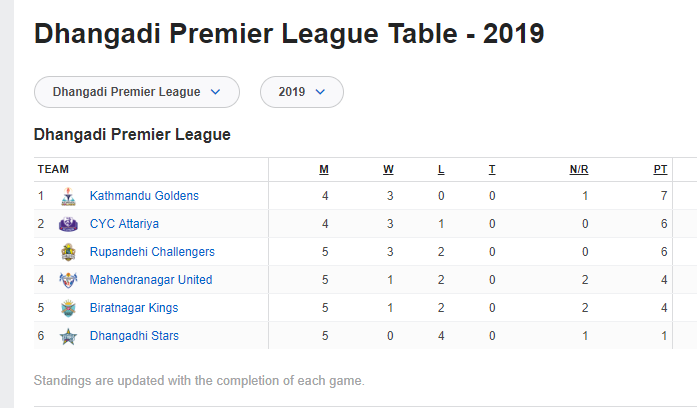Go to Rupandehi Challengers team page

point(152,252)
